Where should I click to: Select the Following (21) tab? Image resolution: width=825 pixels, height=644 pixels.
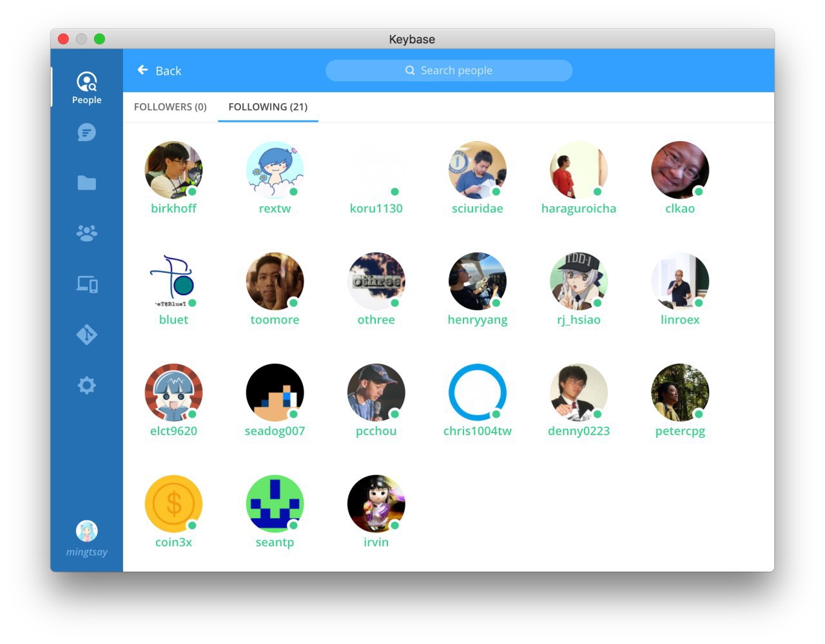[268, 107]
